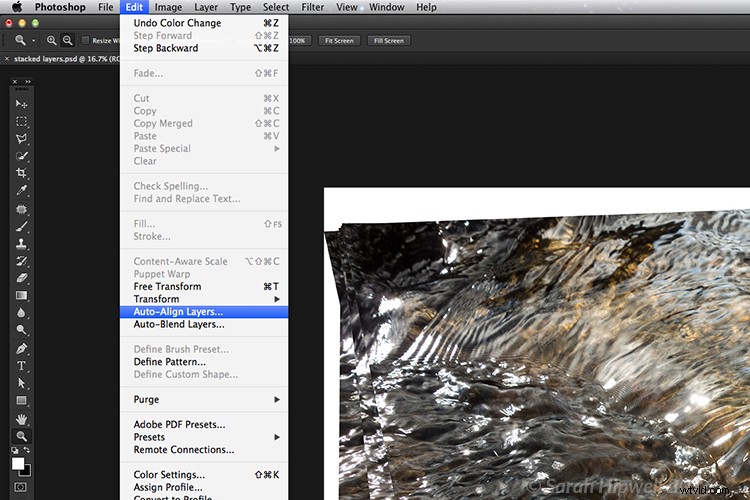Viewport: 750px width, 500px height.
Task: Select Free Transform menu entry
Action: coord(204,287)
